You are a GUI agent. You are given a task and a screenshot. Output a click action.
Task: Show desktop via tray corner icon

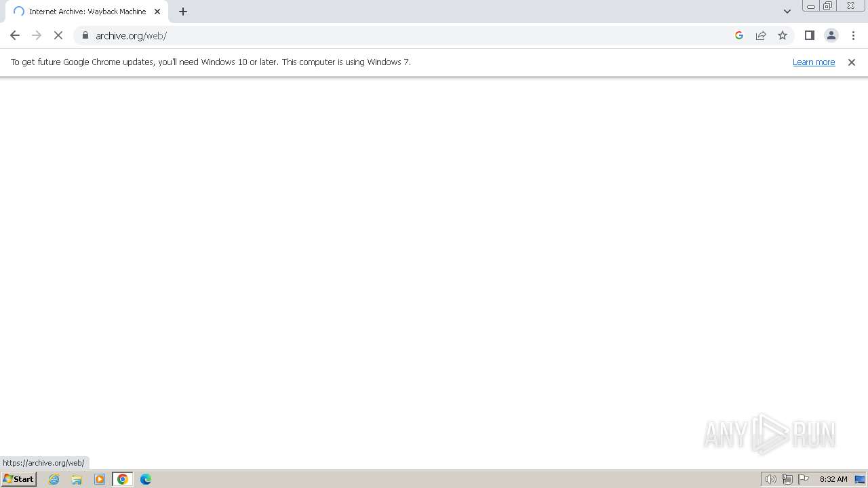(860, 479)
